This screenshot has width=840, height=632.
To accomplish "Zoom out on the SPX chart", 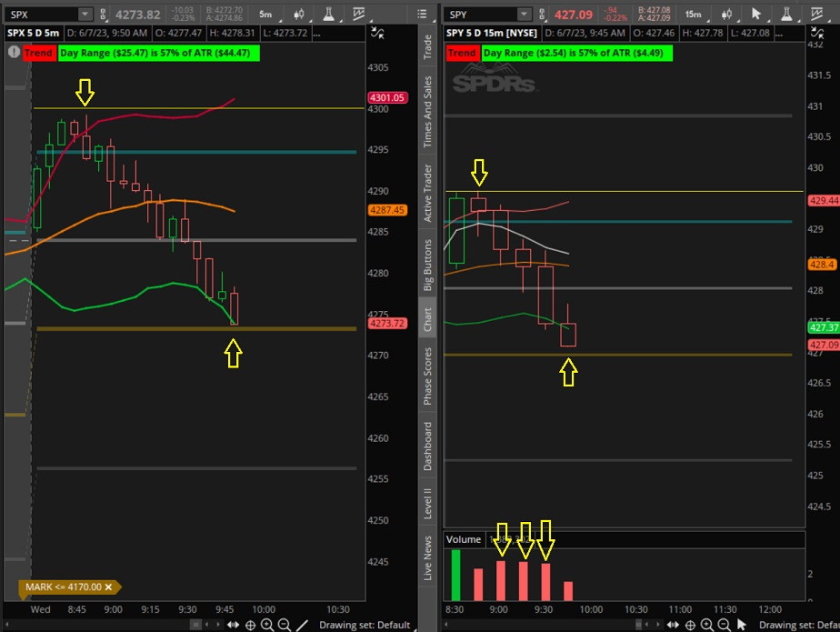I will click(x=285, y=625).
